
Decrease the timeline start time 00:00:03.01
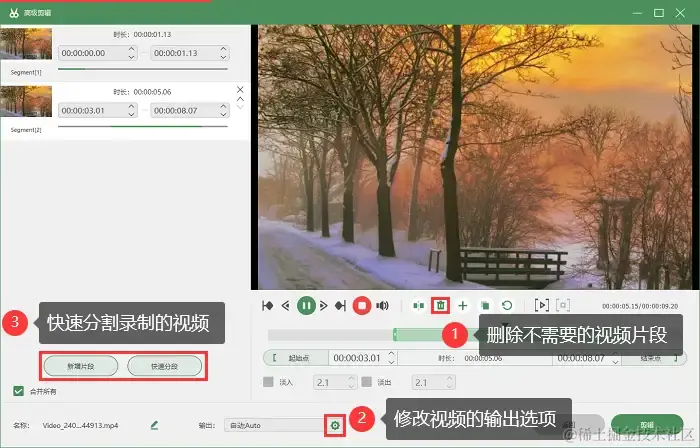click(x=392, y=362)
